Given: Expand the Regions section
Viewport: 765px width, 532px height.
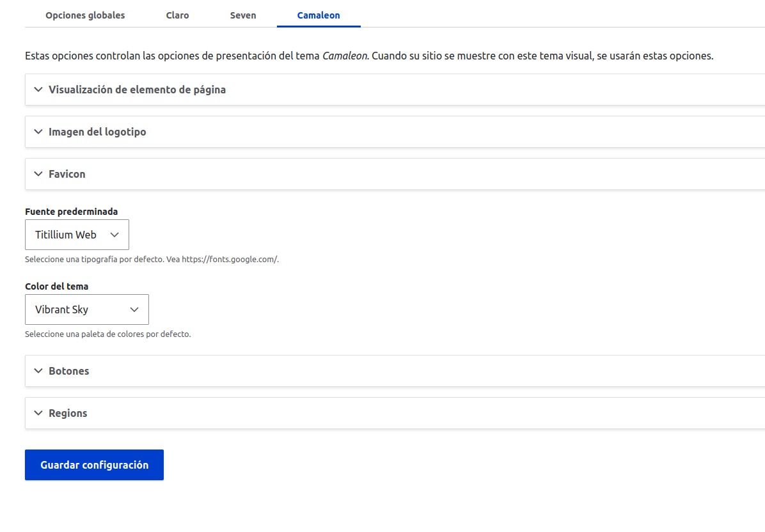Looking at the screenshot, I should [67, 413].
